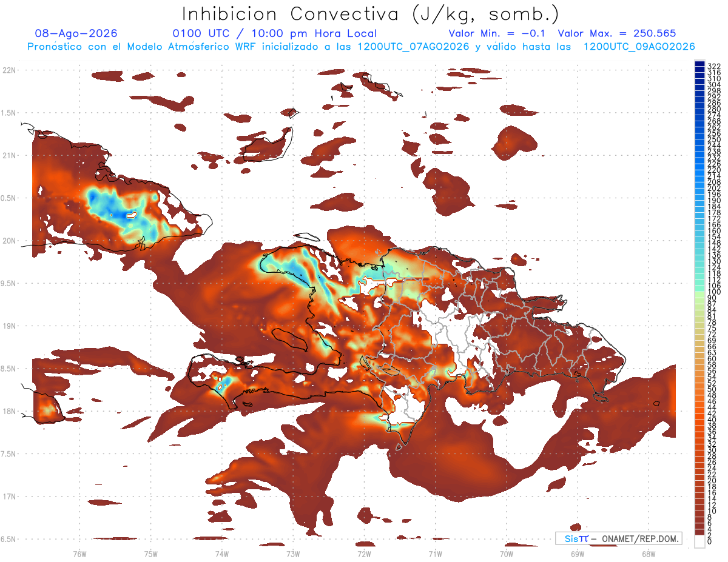Click the '75W' longitude label
Screen dimensions: 728x562
pos(150,554)
